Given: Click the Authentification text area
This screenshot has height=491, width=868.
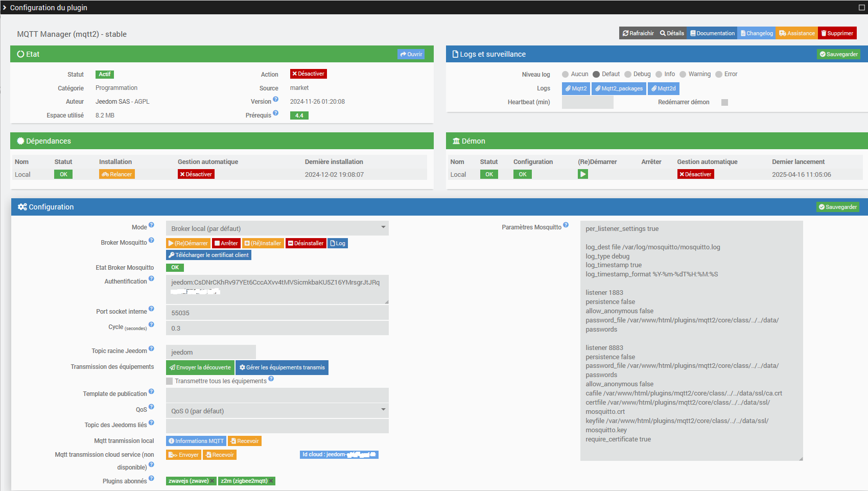Looking at the screenshot, I should tap(277, 290).
